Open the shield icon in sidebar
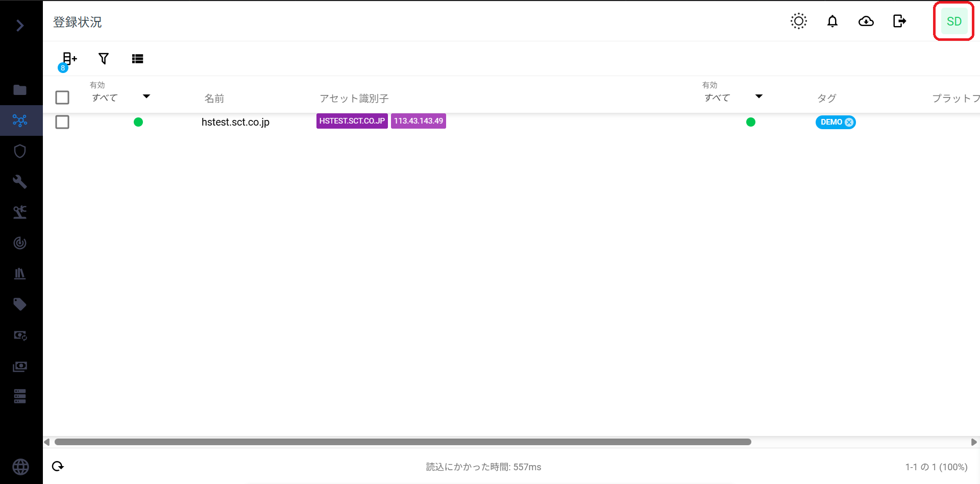This screenshot has height=484, width=980. [x=20, y=151]
